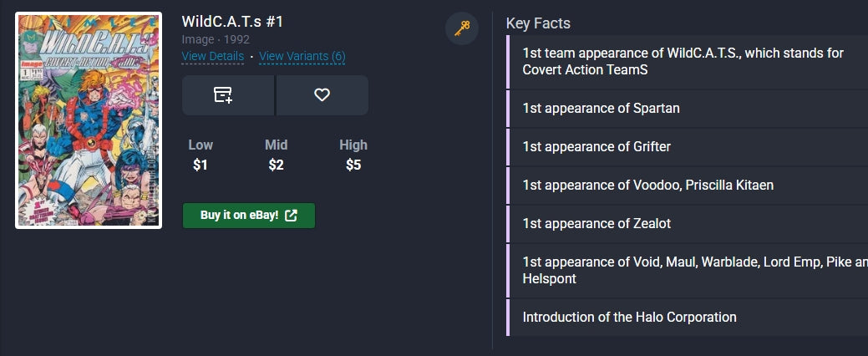Click the heart wishlist icon

click(322, 95)
